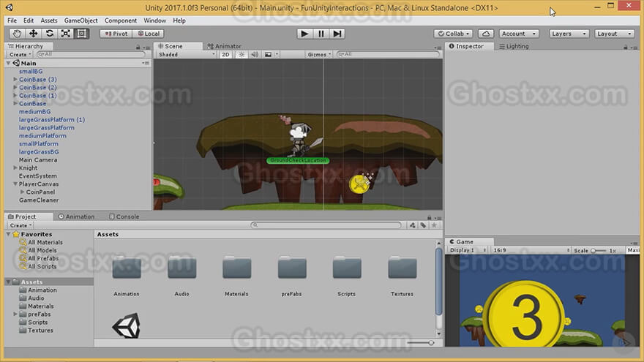Select the Move tool
Screen dimensions: 644x362
[33, 34]
